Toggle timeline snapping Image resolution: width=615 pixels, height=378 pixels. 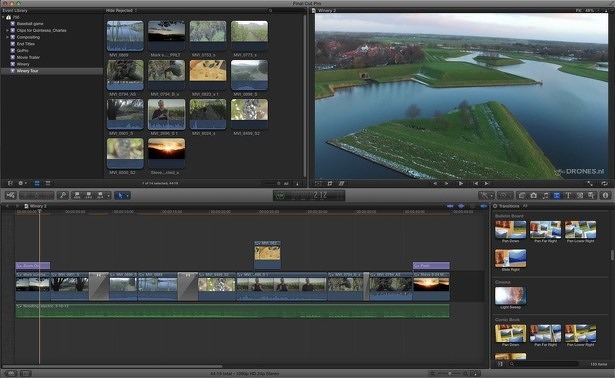click(484, 206)
